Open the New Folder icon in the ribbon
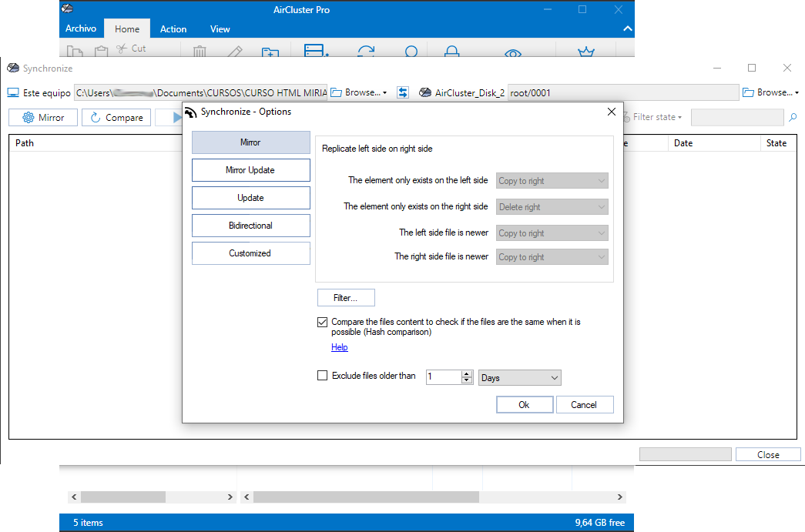The width and height of the screenshot is (805, 532). click(x=270, y=52)
